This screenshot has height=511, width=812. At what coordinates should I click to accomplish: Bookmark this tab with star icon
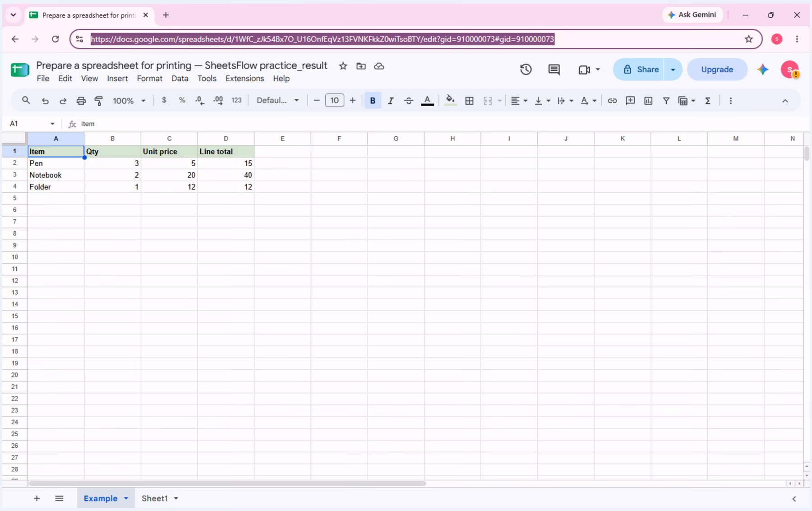pyautogui.click(x=749, y=39)
